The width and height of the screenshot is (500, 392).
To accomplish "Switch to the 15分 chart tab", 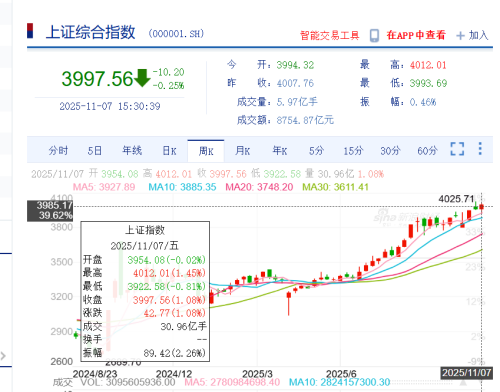I will pyautogui.click(x=353, y=151).
